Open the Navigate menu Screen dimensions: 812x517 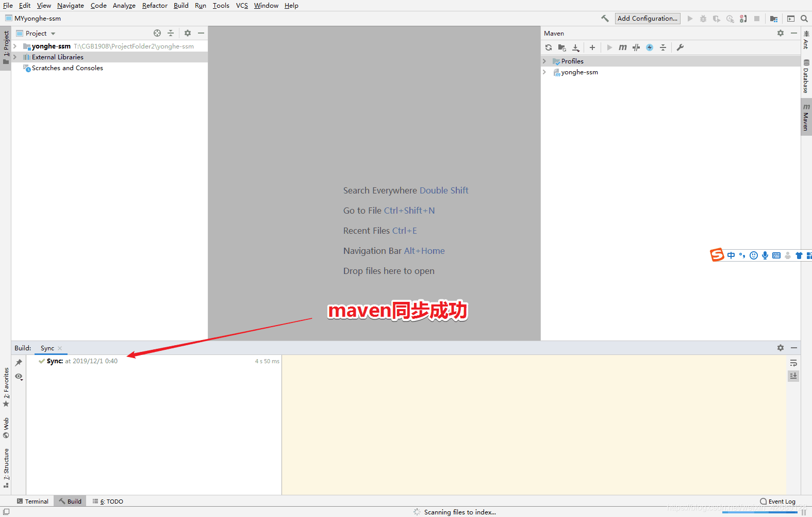[x=71, y=6]
